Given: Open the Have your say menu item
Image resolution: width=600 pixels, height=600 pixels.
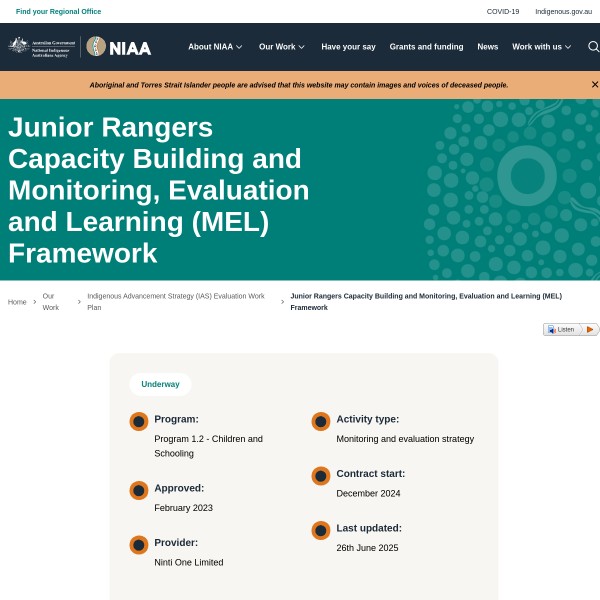Looking at the screenshot, I should (348, 47).
